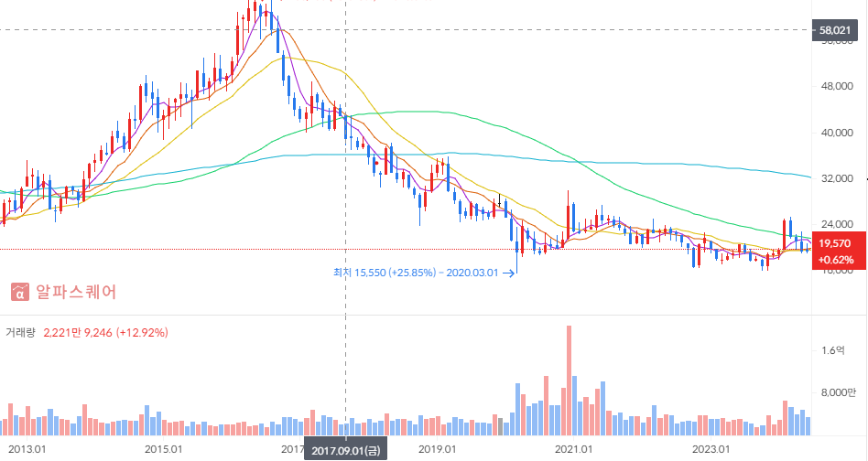
Task: Click the 40,000 price axis label
Action: pos(837,133)
